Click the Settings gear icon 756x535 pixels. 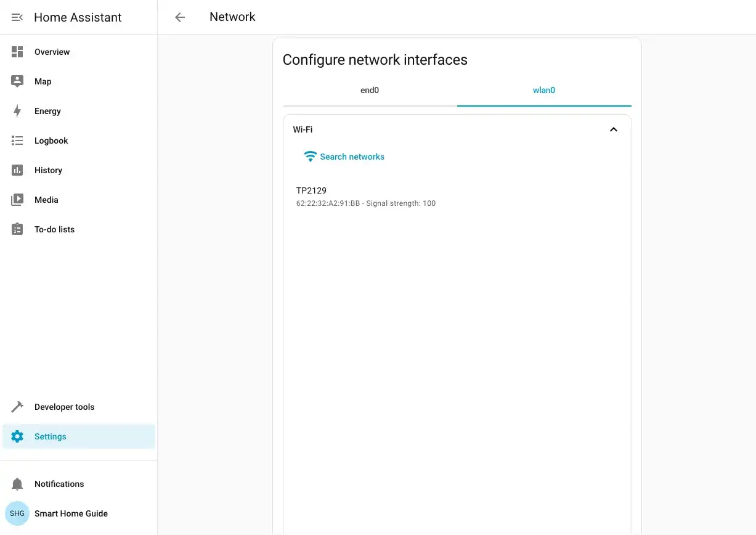coord(17,436)
